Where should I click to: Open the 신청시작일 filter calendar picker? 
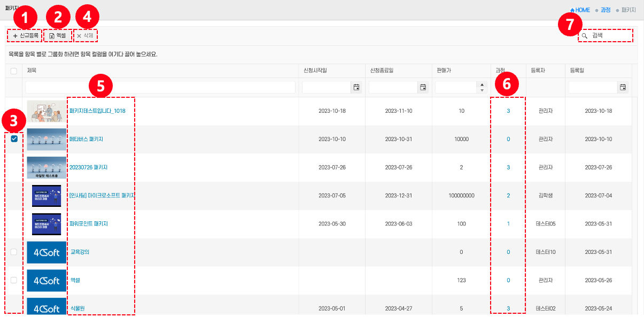point(356,87)
